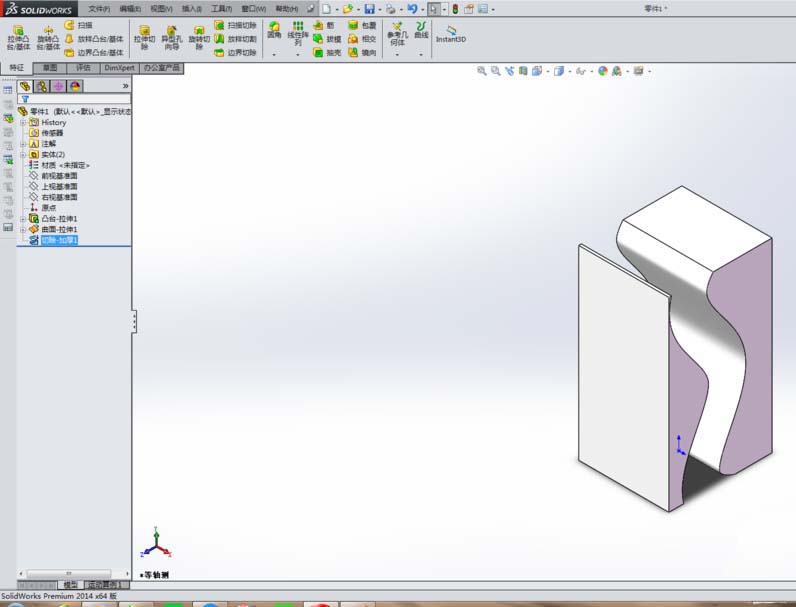
Task: Open dropdown arrow beside Undo icon
Action: click(x=422, y=9)
